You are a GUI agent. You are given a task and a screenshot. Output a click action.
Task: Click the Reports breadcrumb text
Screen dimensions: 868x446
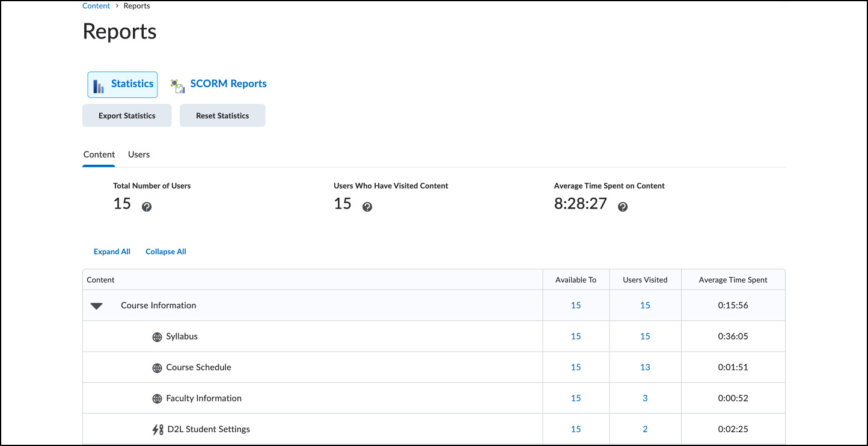click(x=137, y=6)
